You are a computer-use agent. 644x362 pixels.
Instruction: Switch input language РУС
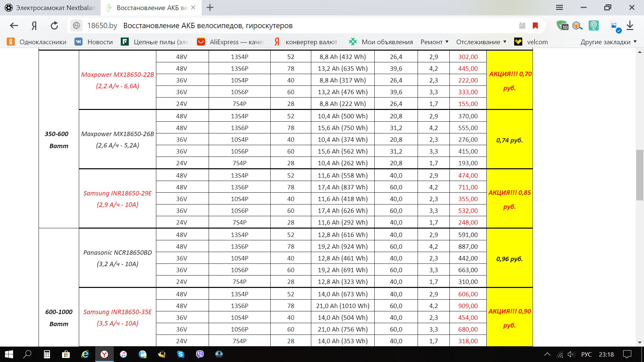pos(586,354)
